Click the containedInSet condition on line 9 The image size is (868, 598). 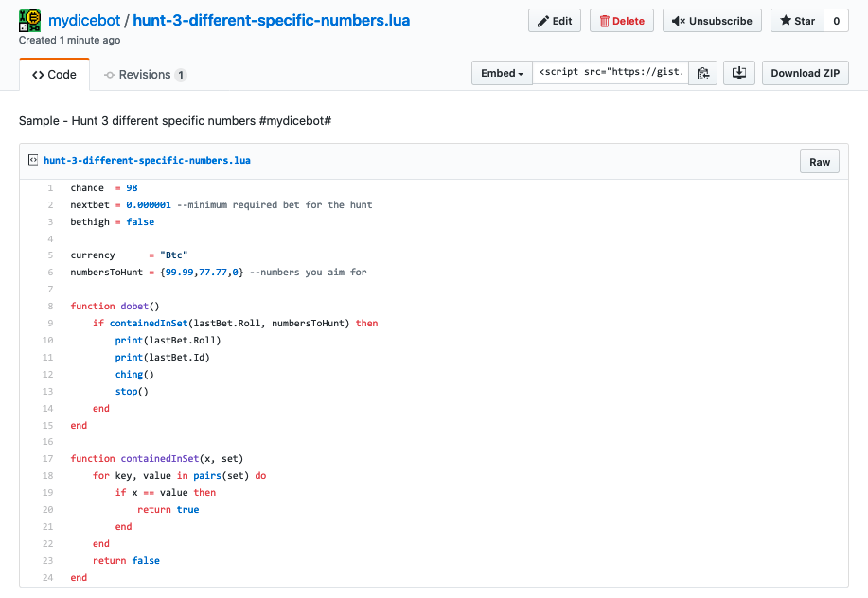pyautogui.click(x=230, y=323)
